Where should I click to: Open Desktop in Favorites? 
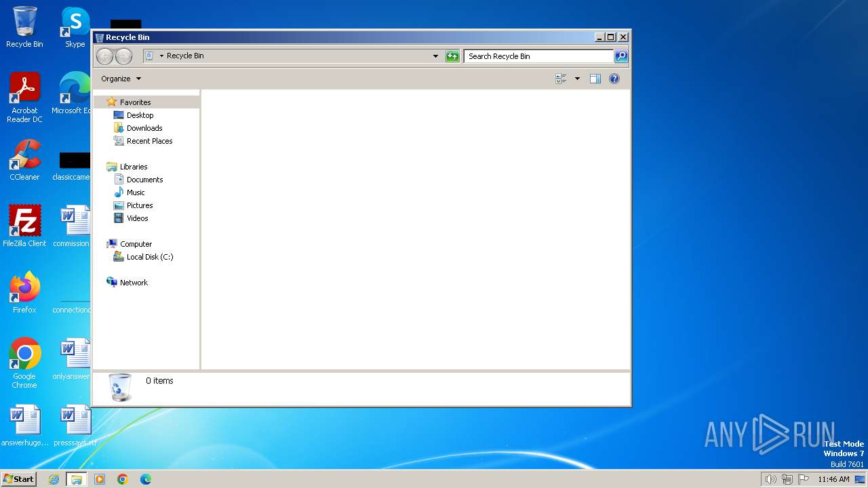pos(140,115)
